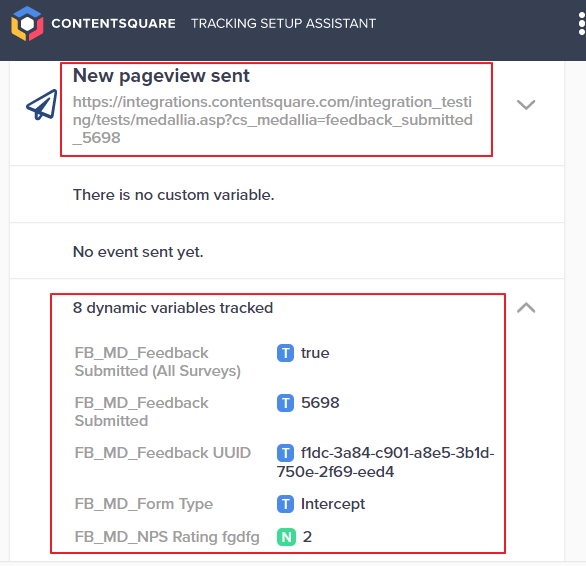This screenshot has height=566, width=586.
Task: Click the paper plane pageview icon
Action: [x=41, y=105]
